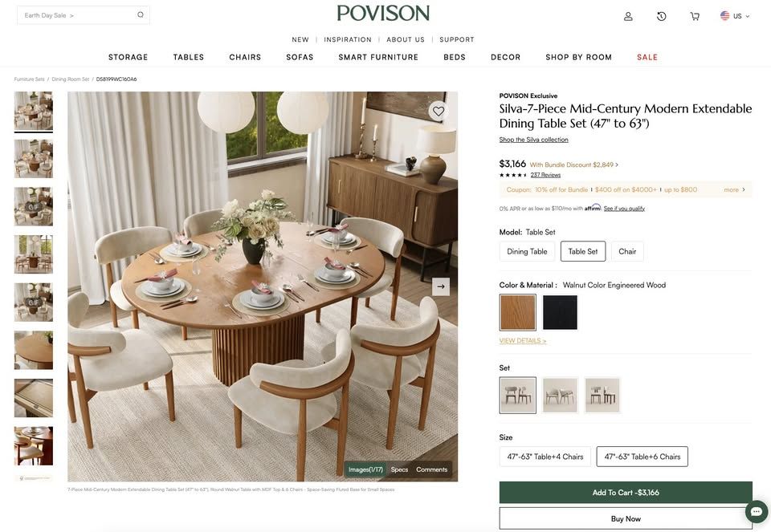Open the user account icon
Image resolution: width=771 pixels, height=532 pixels.
628,16
